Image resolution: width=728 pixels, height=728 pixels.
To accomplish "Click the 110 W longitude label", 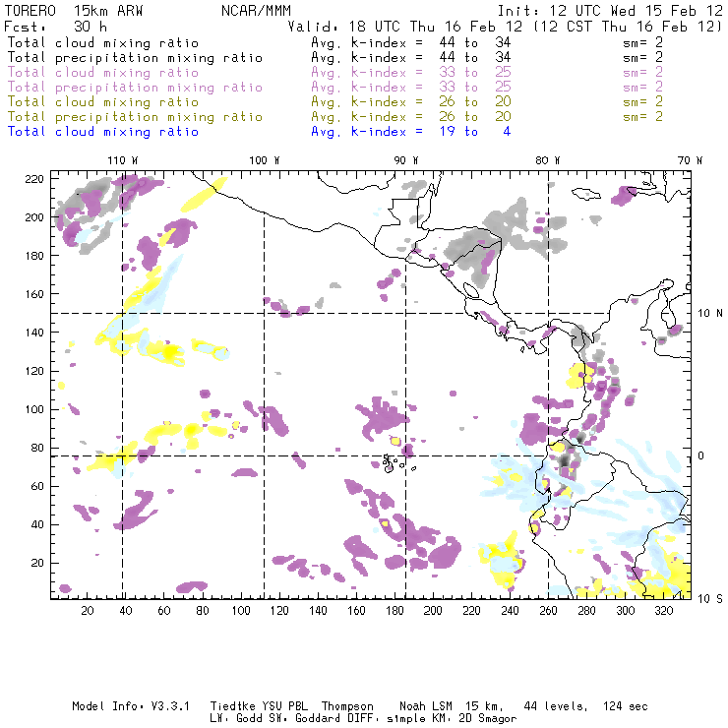I will 122,159.
